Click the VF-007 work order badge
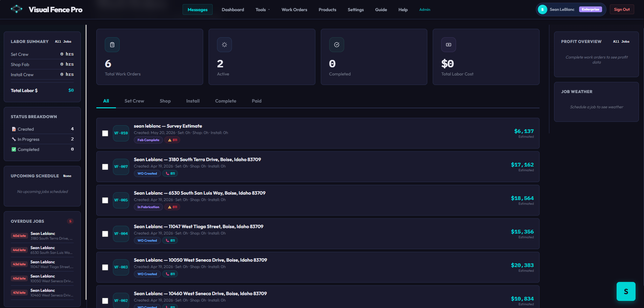 pos(121,167)
